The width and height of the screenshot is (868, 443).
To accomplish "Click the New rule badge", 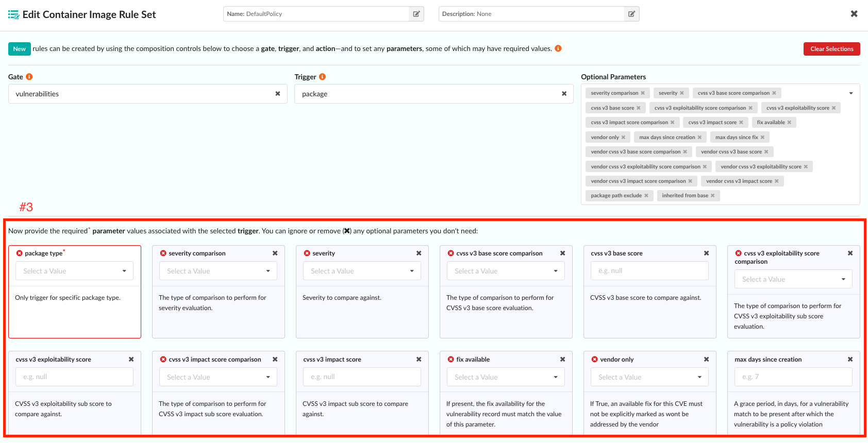I will pyautogui.click(x=20, y=49).
